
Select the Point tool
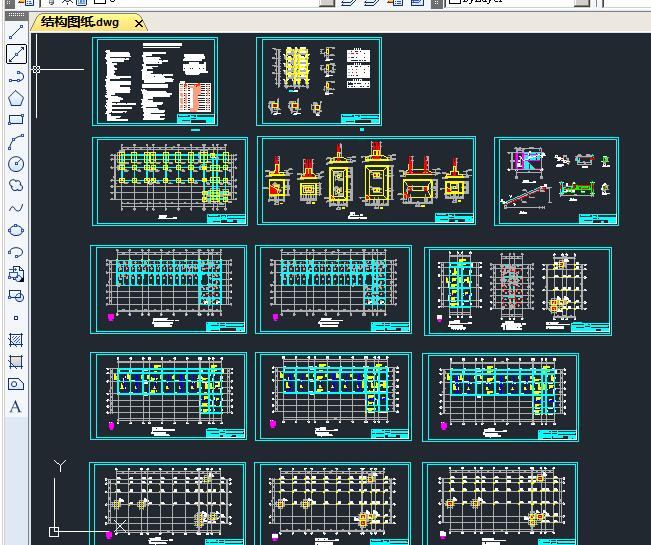16,318
